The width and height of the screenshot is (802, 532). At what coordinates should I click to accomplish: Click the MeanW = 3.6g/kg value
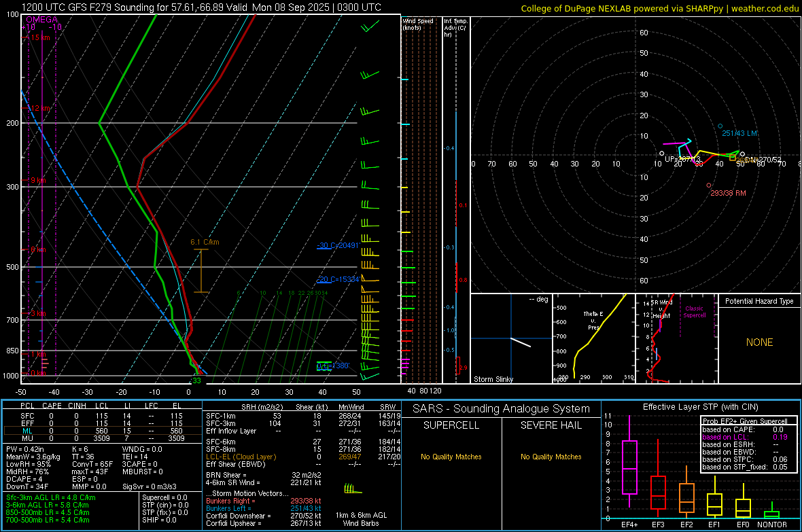coord(33,457)
